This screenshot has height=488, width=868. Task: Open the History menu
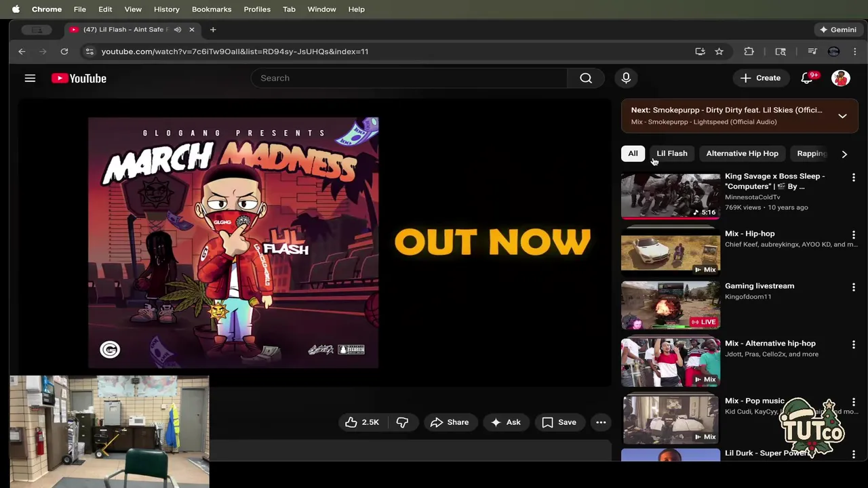pyautogui.click(x=166, y=9)
